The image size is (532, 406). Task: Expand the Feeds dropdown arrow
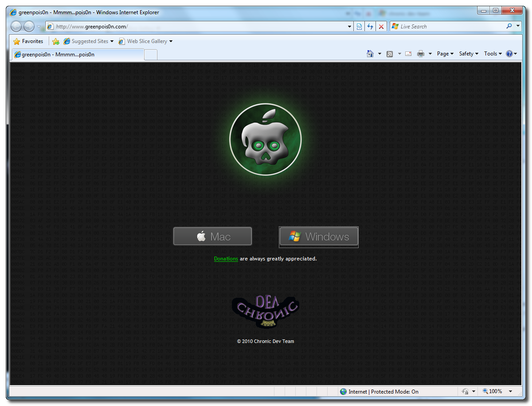coord(399,54)
